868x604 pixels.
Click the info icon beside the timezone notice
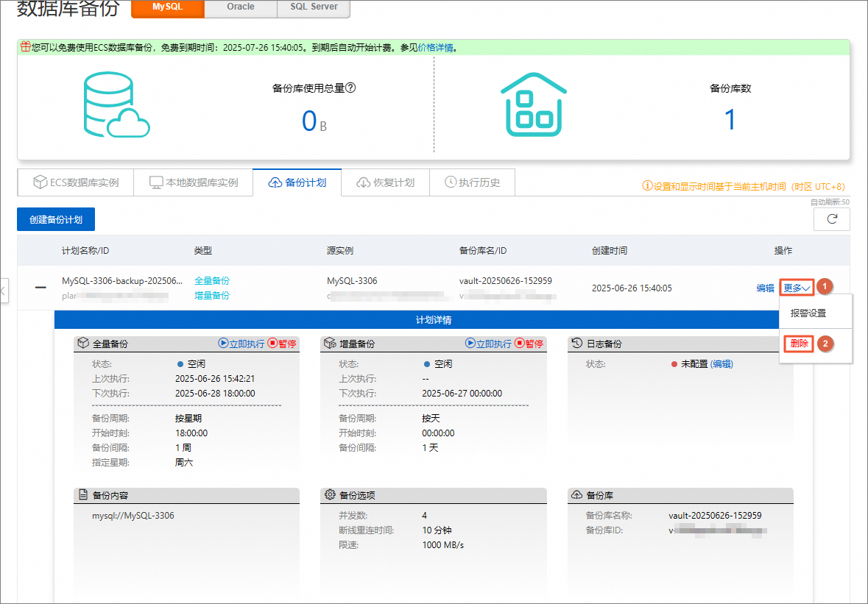pyautogui.click(x=647, y=186)
